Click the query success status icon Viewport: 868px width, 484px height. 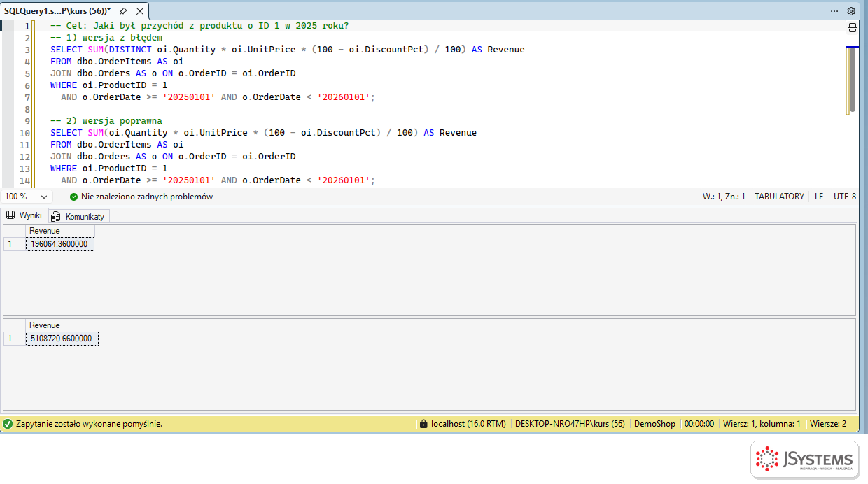tap(8, 424)
